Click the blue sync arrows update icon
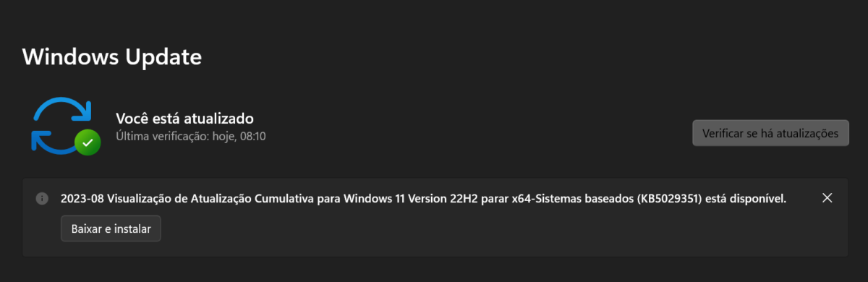 [61, 125]
